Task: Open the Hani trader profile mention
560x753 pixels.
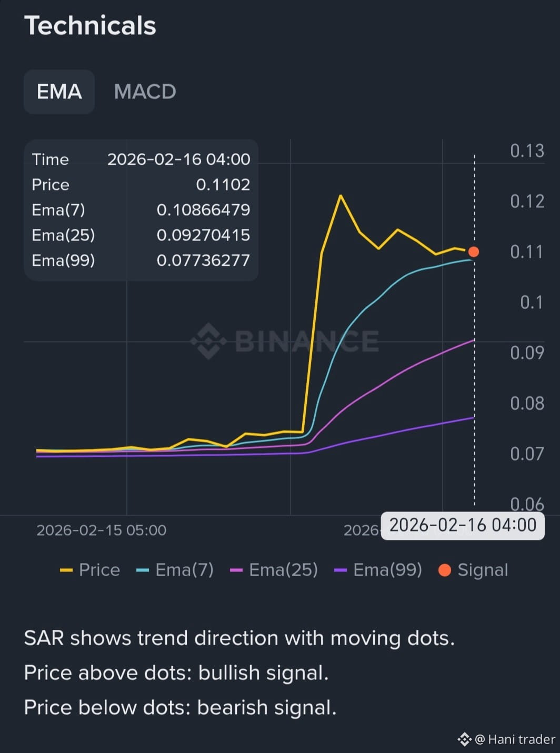Action: pos(515,739)
